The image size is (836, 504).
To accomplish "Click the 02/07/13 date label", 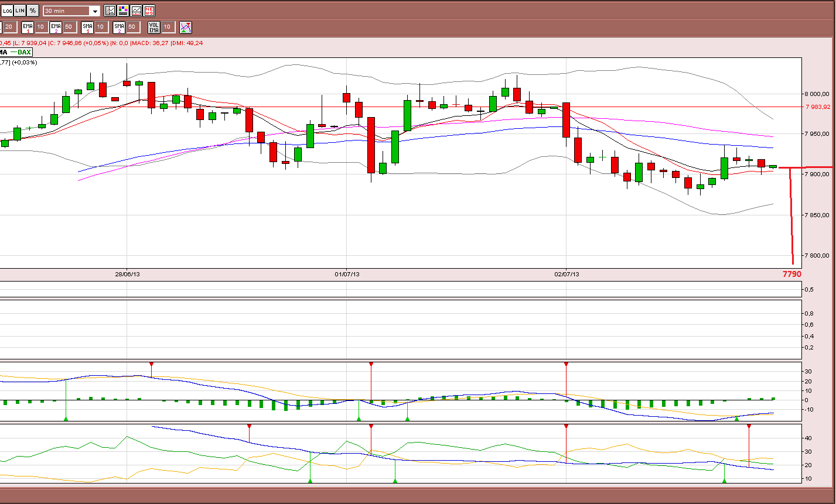I will (567, 274).
